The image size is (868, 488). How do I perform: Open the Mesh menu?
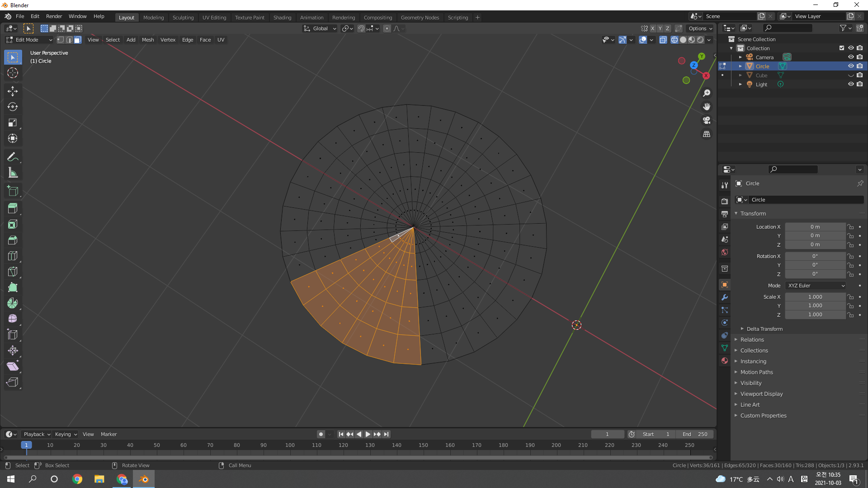pos(147,40)
